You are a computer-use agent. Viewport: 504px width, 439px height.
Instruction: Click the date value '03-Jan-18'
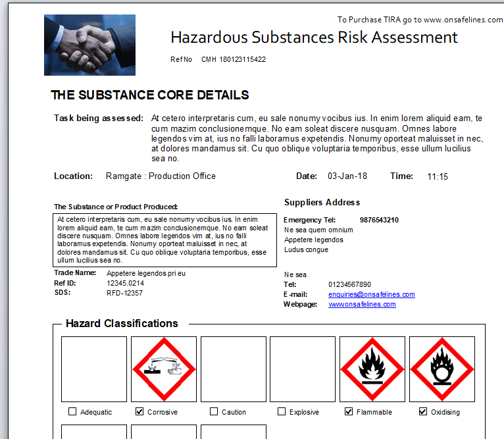(347, 176)
